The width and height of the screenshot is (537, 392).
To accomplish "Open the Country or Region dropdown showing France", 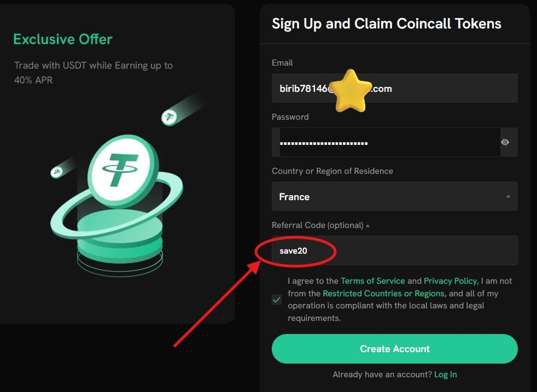I will coord(394,196).
